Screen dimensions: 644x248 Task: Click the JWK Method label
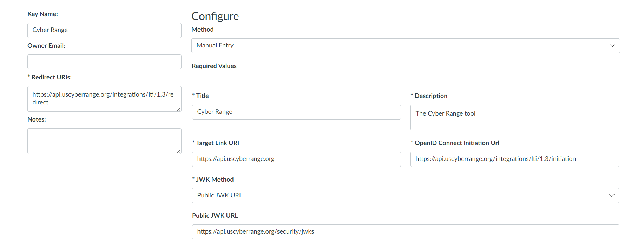pos(215,180)
